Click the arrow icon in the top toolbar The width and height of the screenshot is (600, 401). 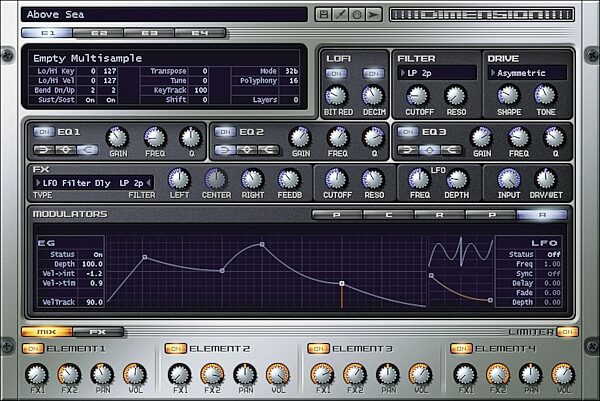(373, 15)
